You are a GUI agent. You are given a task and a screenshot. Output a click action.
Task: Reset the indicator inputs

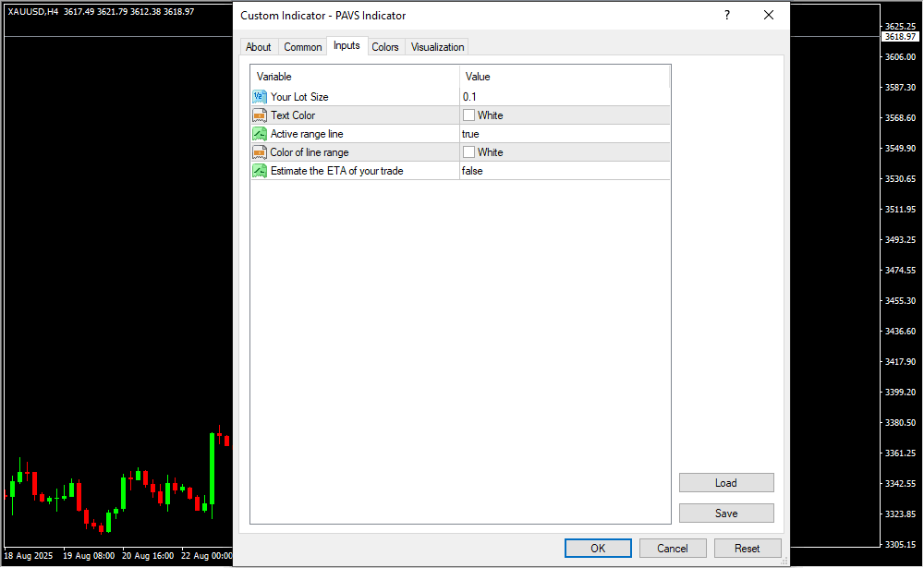(x=748, y=549)
